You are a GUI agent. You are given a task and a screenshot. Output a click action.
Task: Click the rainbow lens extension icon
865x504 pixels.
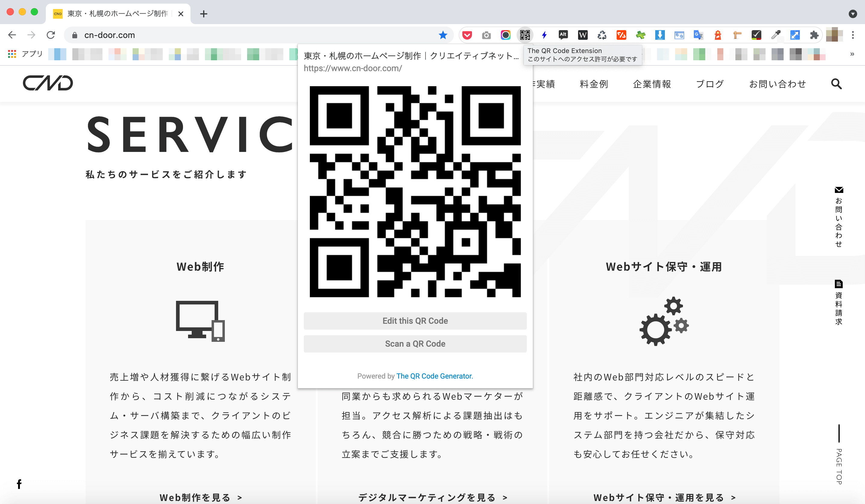tap(505, 35)
